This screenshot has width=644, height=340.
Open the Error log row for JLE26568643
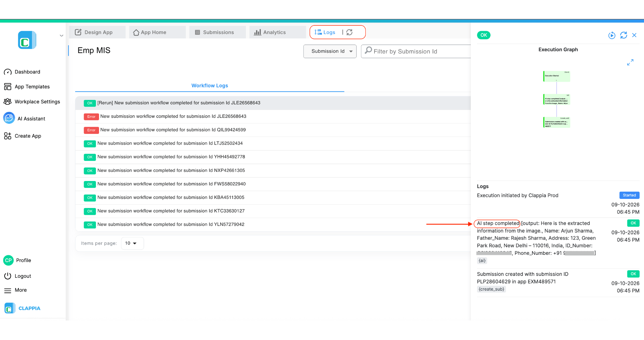tap(273, 117)
